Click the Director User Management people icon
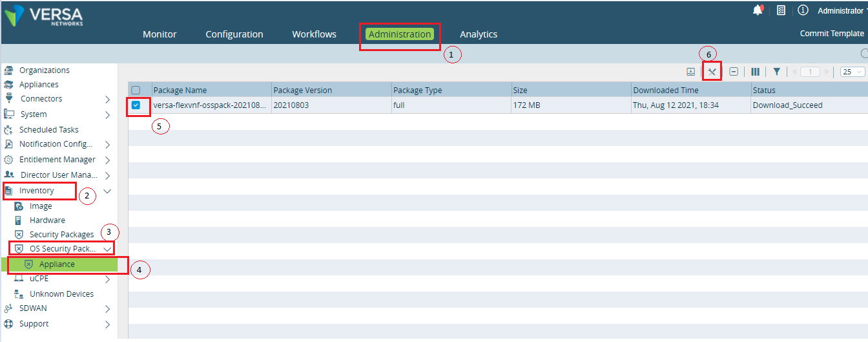The width and height of the screenshot is (868, 342). 8,175
